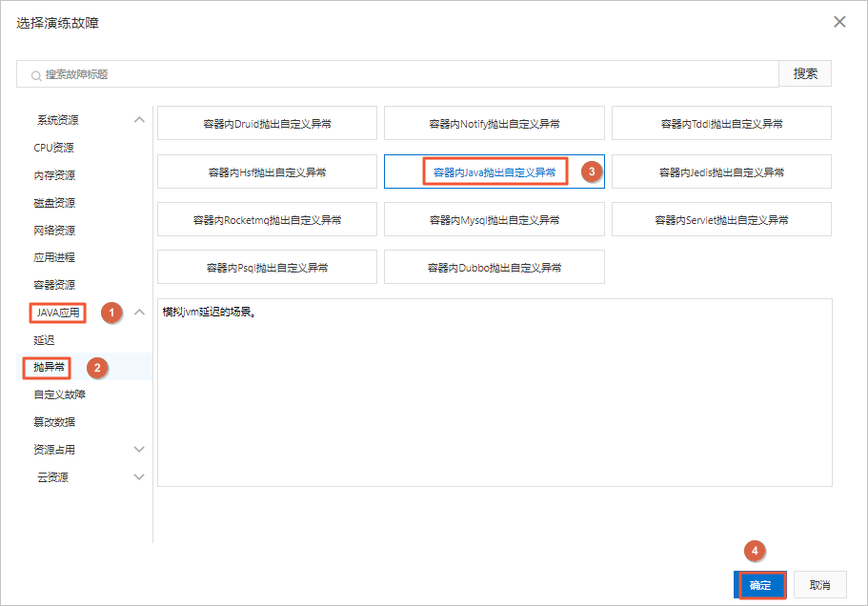Select 系统资源 in the sidebar

click(x=57, y=119)
